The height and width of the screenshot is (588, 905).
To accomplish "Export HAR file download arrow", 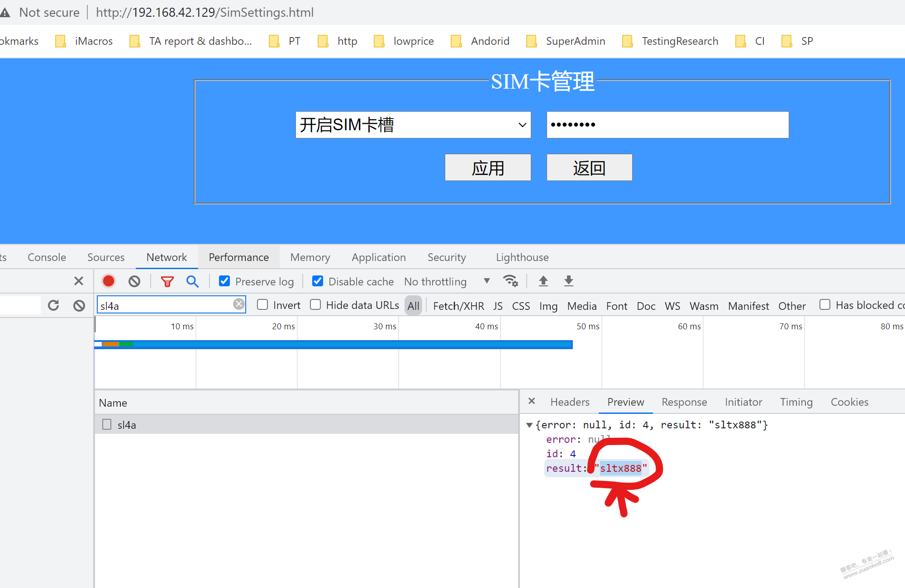I will coord(569,281).
